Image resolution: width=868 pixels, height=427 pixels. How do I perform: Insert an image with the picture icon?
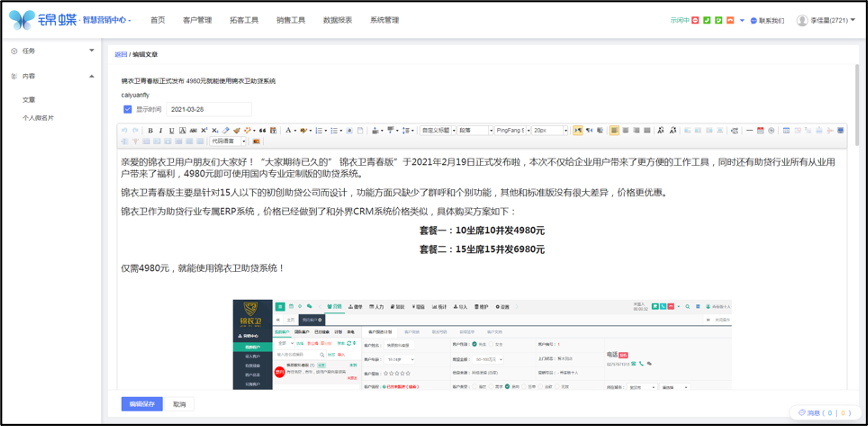tap(256, 141)
